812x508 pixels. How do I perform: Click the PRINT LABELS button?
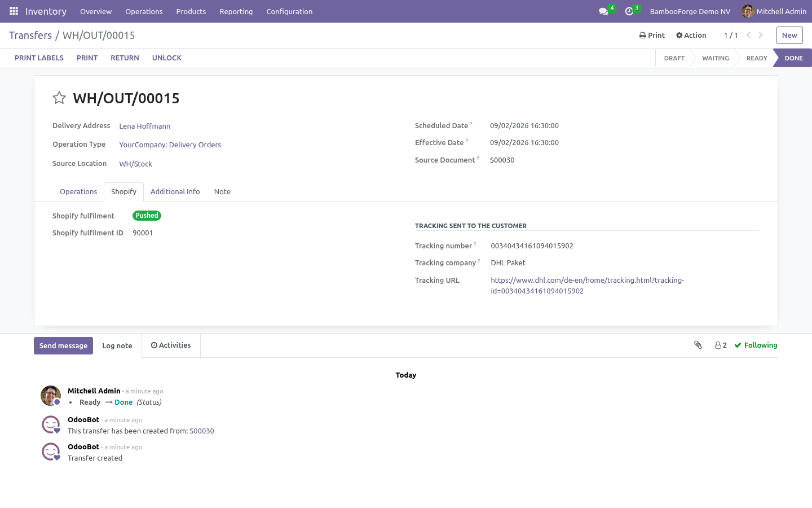[x=39, y=58]
